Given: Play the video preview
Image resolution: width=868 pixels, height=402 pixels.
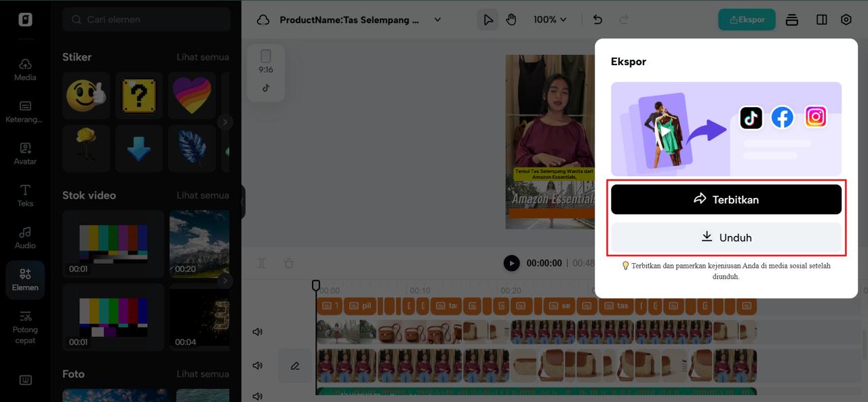Looking at the screenshot, I should tap(511, 263).
